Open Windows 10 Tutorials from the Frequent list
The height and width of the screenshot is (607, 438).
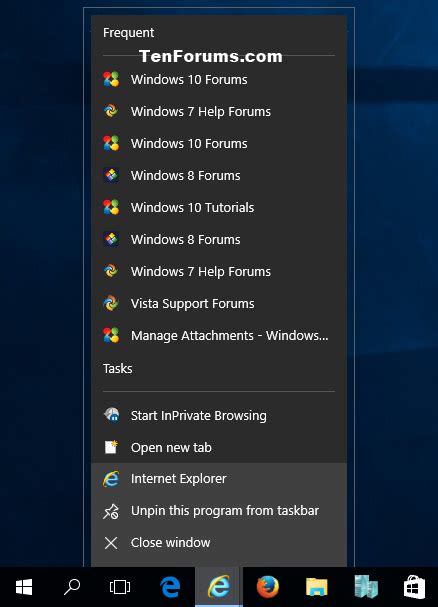pos(219,207)
